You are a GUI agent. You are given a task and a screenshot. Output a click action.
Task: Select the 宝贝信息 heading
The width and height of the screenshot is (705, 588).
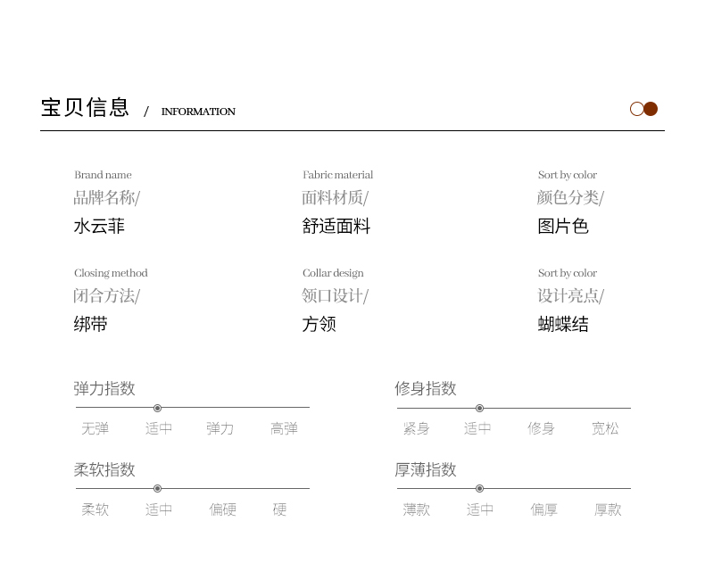pos(85,107)
